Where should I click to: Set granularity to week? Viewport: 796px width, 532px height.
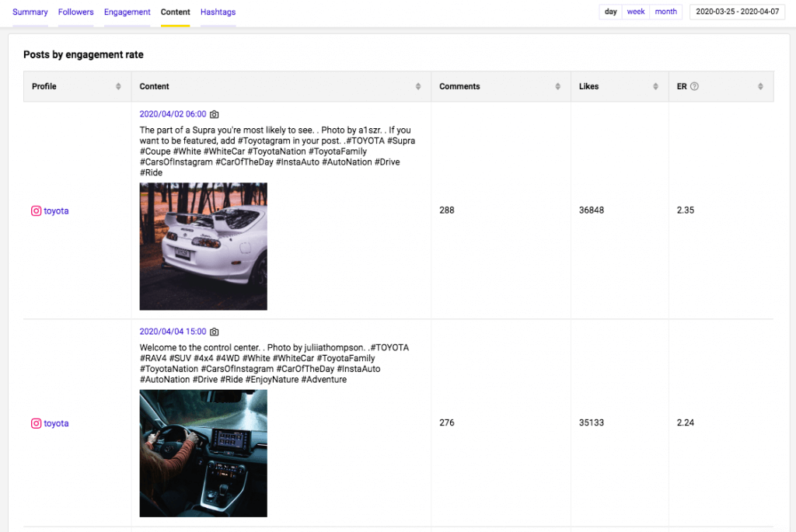click(x=636, y=12)
